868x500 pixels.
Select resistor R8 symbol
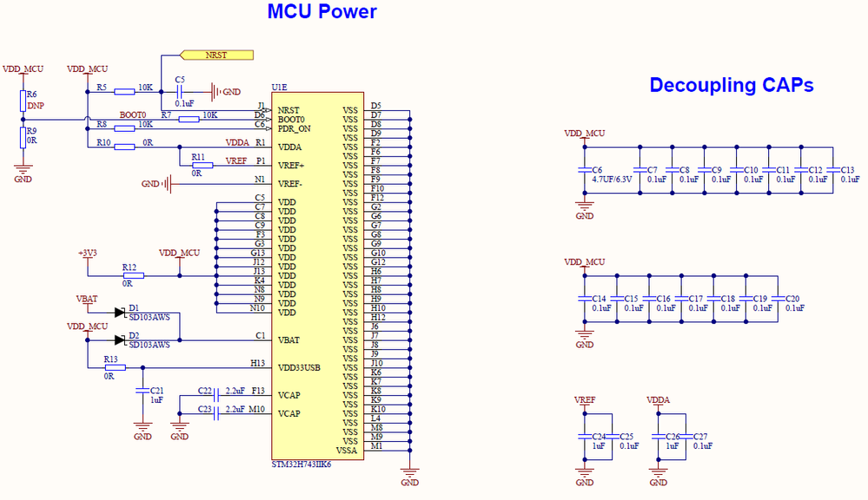pyautogui.click(x=124, y=128)
